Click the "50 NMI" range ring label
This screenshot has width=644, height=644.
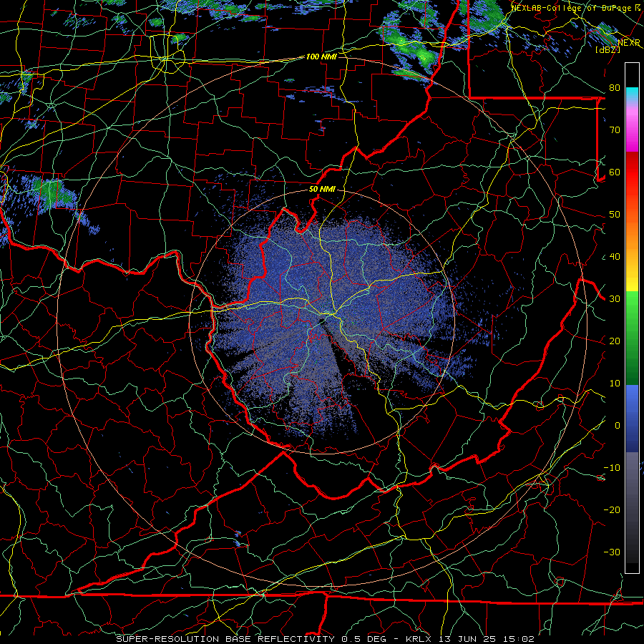pos(322,190)
